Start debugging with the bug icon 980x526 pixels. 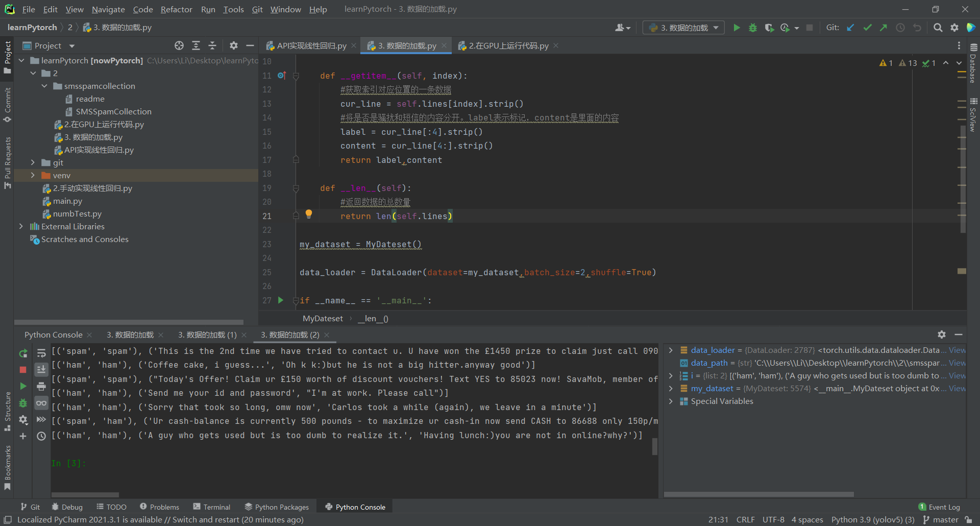pyautogui.click(x=752, y=28)
